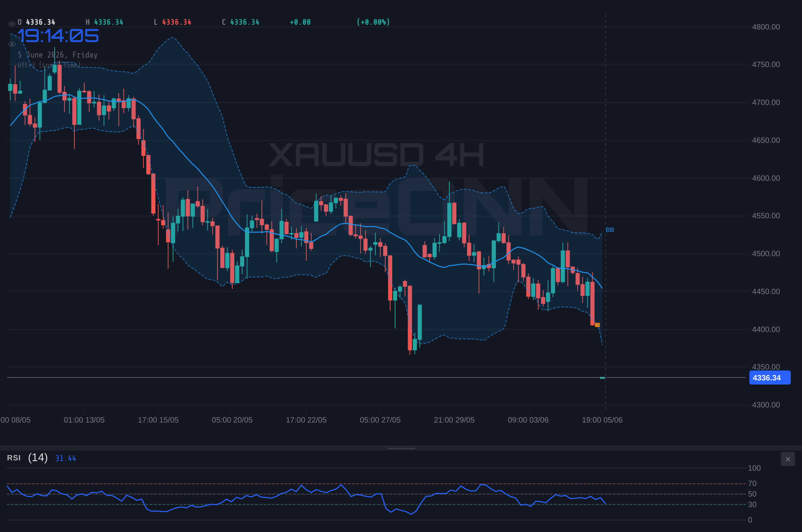Image resolution: width=802 pixels, height=532 pixels.
Task: Click the 01:00 13/05 time label
Action: coord(84,420)
